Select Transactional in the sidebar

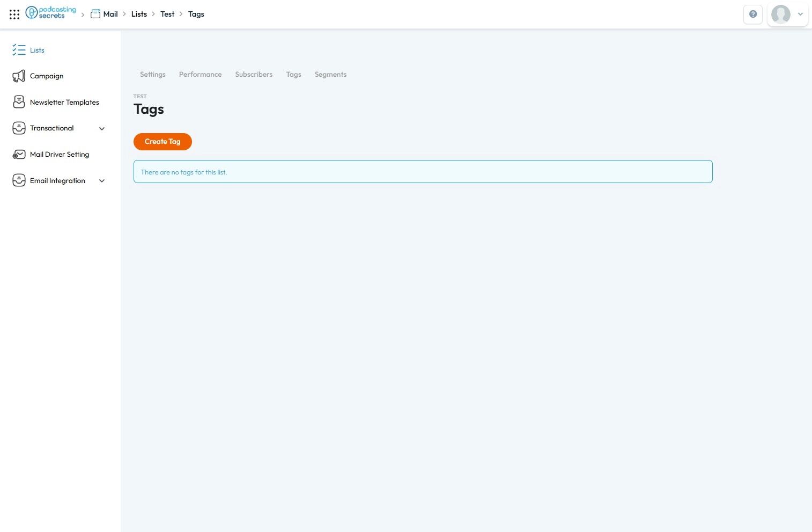[x=52, y=128]
